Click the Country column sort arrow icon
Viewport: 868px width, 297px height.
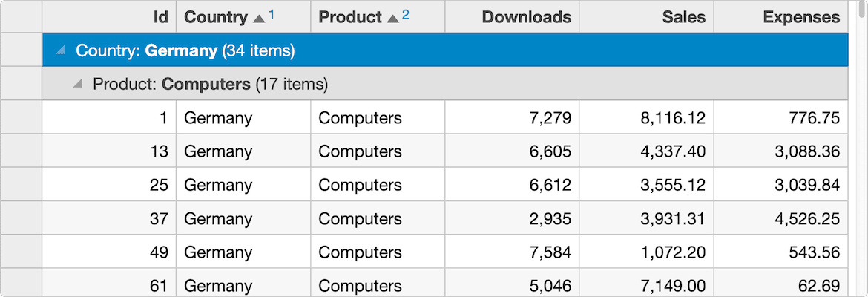(x=259, y=18)
